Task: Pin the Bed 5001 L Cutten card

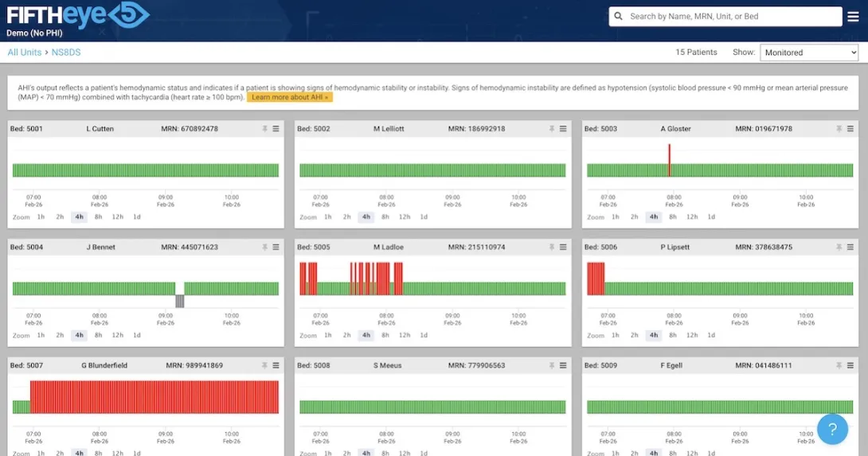Action: coord(265,129)
